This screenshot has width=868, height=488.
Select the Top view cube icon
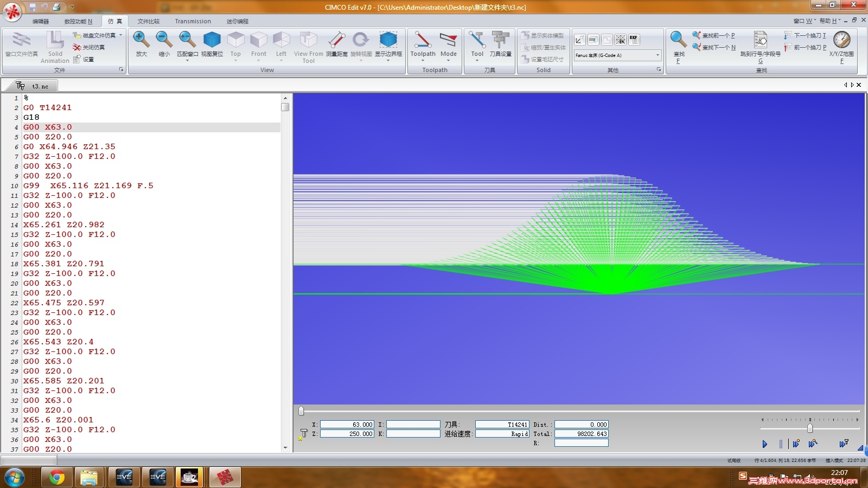(235, 40)
